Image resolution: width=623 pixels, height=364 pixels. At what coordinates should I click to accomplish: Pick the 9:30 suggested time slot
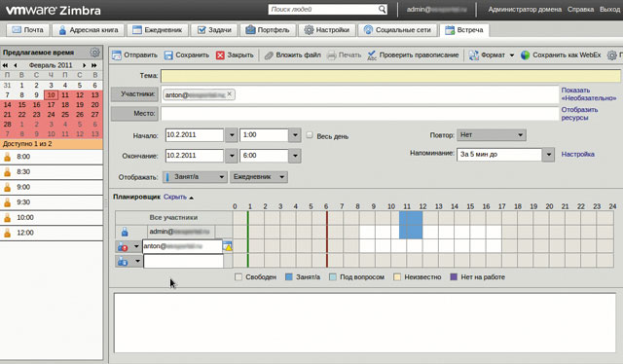[x=52, y=202]
